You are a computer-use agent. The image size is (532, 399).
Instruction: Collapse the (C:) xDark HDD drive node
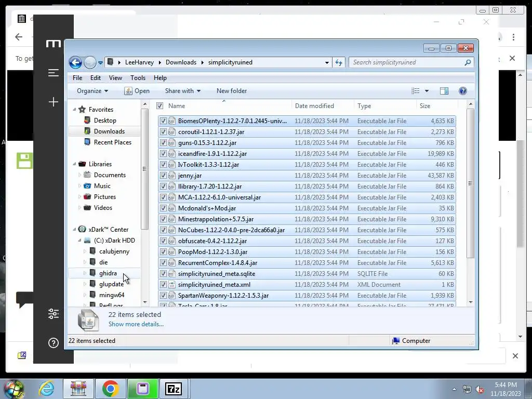[79, 241]
